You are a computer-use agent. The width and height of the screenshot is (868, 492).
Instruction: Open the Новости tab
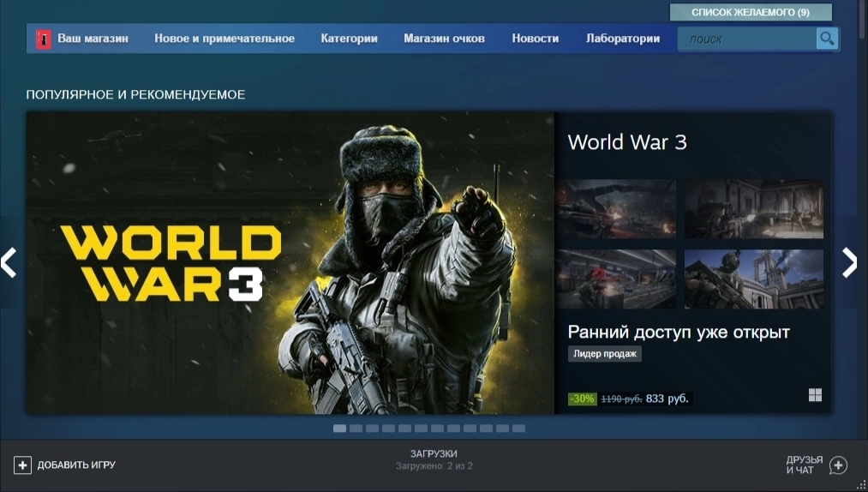[536, 39]
